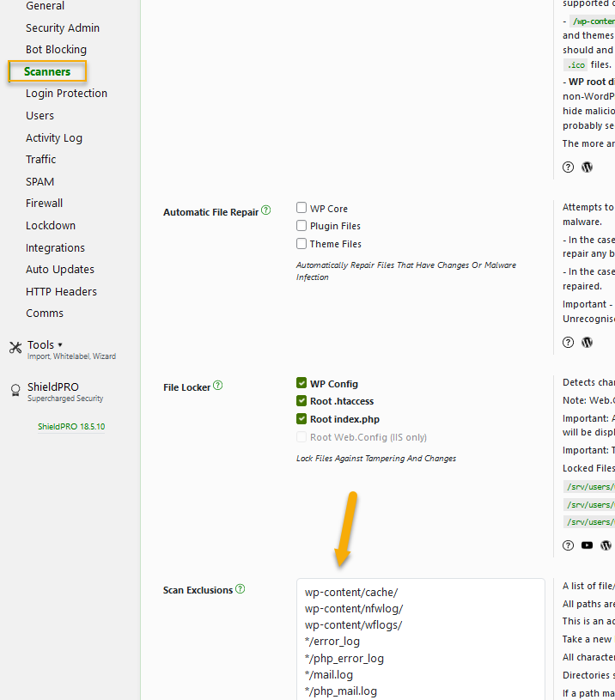This screenshot has width=615, height=700.
Task: Open the Activity Log section
Action: (54, 138)
